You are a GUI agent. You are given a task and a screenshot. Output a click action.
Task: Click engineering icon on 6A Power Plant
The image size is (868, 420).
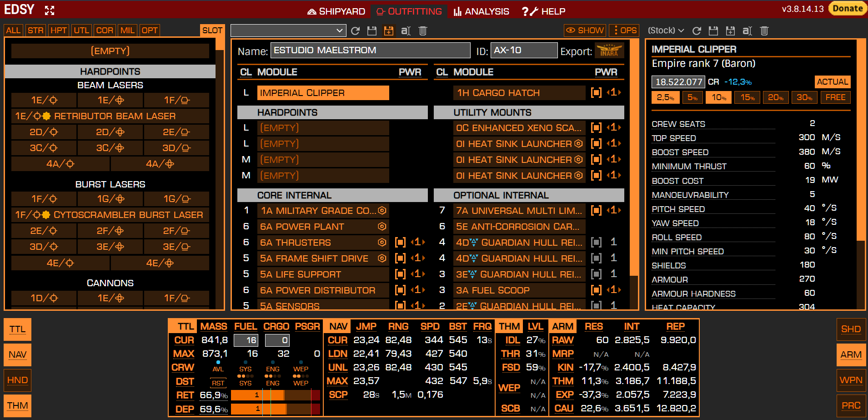click(382, 226)
